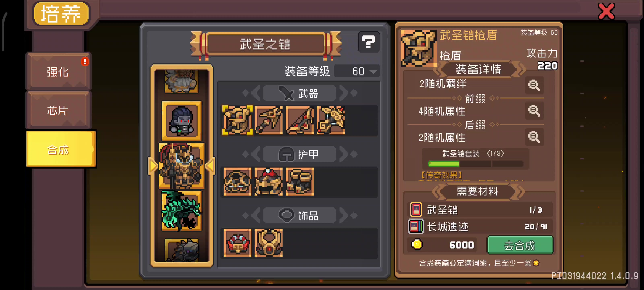The height and width of the screenshot is (290, 644).
Task: Inspect 前缀 4随机属性 magnifier icon
Action: (x=534, y=111)
